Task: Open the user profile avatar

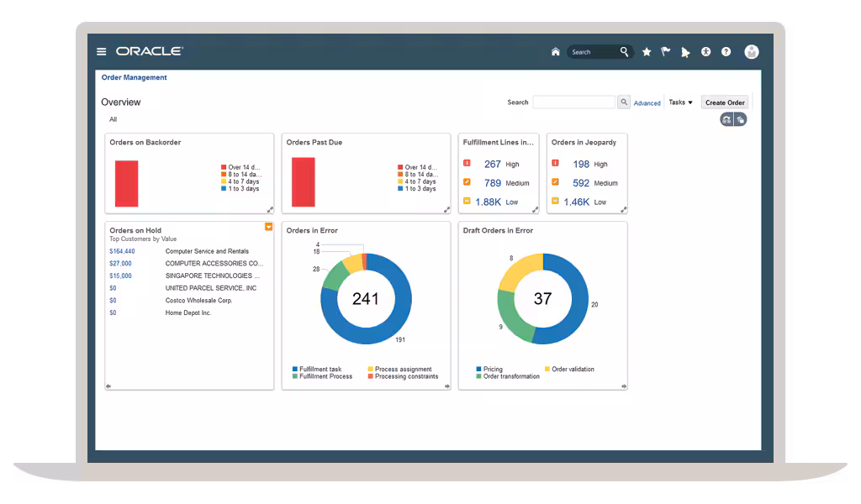Action: click(x=751, y=51)
